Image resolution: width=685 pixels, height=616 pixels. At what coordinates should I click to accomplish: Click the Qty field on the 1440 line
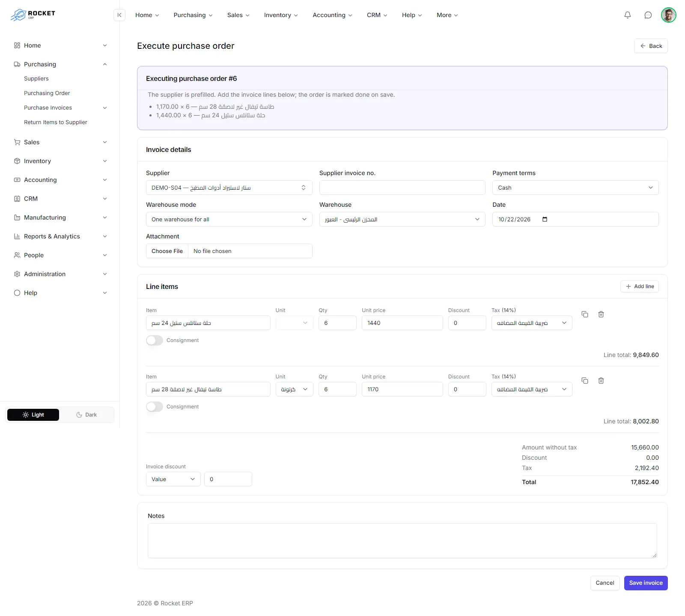pos(337,323)
